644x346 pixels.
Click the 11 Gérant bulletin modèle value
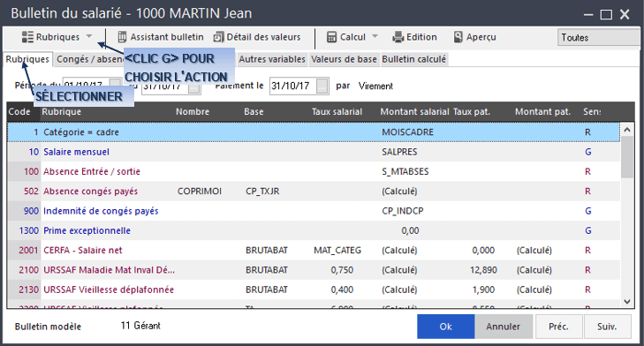[140, 326]
